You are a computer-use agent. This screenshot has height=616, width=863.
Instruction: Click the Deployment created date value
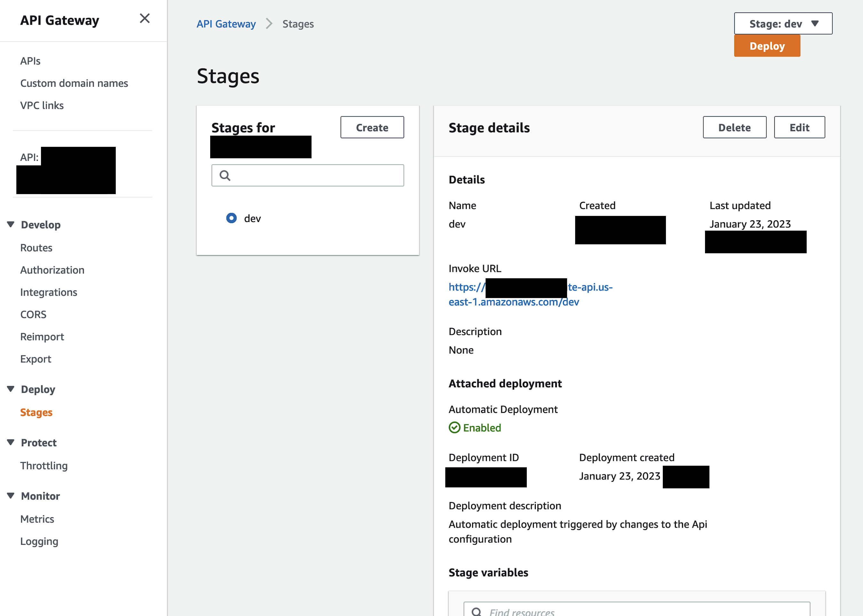pos(620,476)
